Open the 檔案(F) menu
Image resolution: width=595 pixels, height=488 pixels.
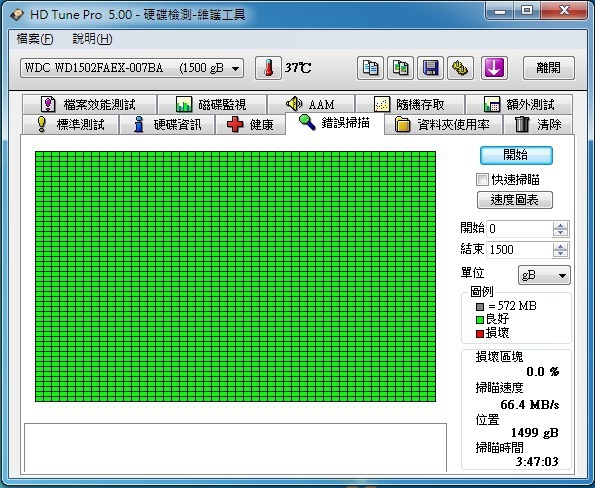pos(35,39)
